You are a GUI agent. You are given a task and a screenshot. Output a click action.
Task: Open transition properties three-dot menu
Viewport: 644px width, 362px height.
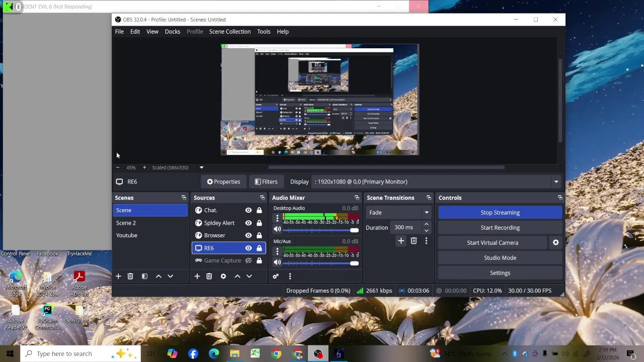tap(426, 241)
